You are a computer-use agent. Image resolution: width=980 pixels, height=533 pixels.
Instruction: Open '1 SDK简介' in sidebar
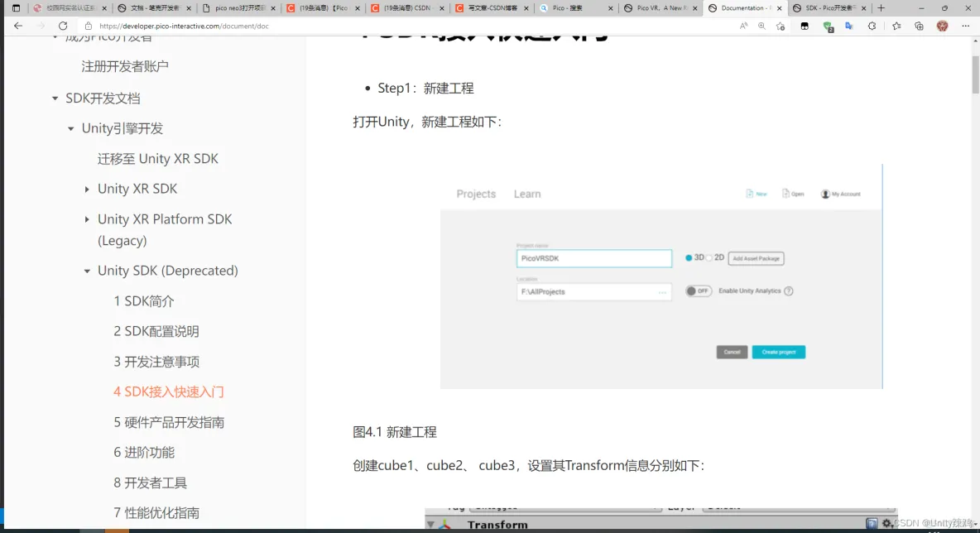(x=144, y=301)
